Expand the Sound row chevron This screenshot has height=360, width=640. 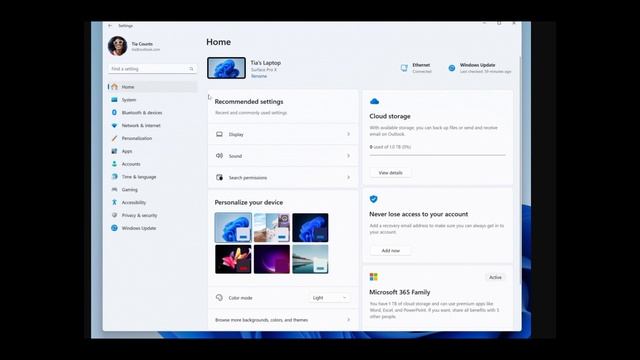click(x=348, y=156)
